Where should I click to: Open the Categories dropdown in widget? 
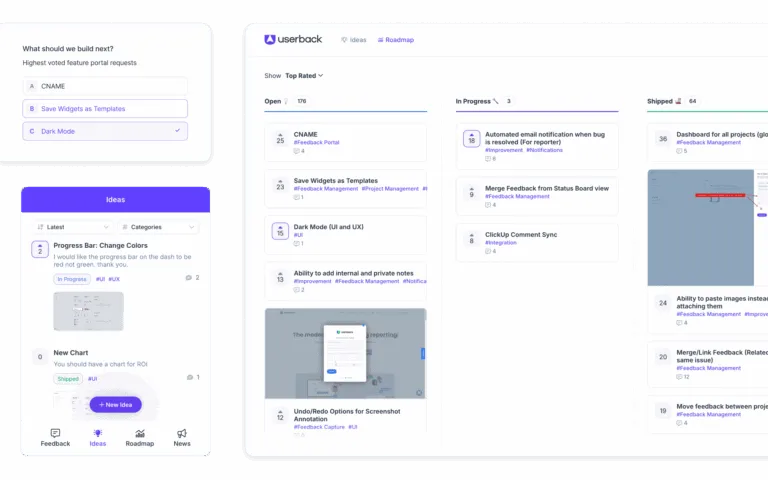pyautogui.click(x=158, y=227)
